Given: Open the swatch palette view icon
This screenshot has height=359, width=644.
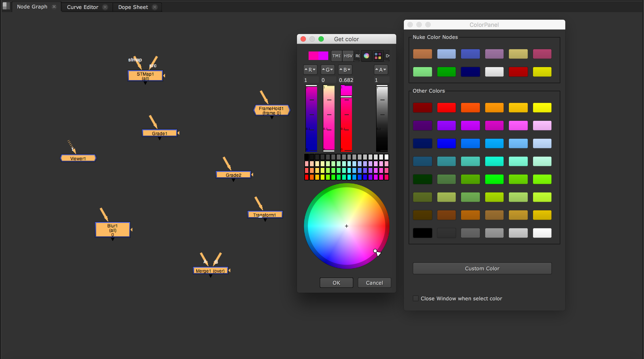Looking at the screenshot, I should [x=378, y=56].
